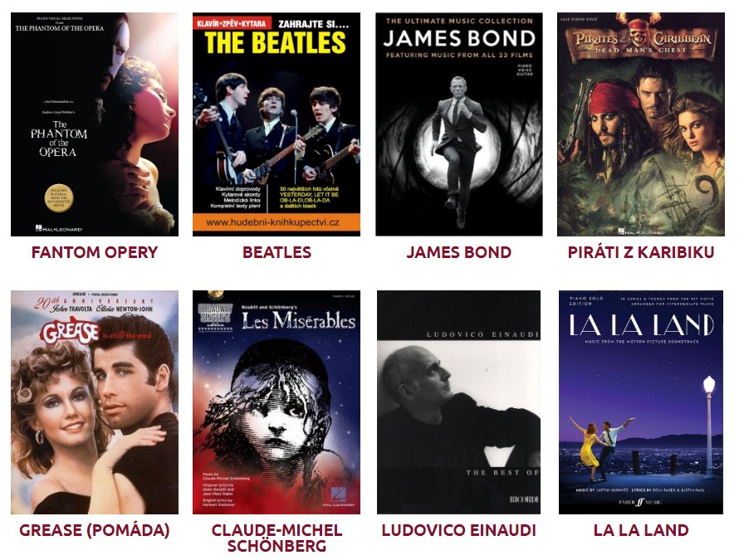Open the Pirates of the Caribbean cover
Viewport: 744px width, 560px height.
click(640, 124)
